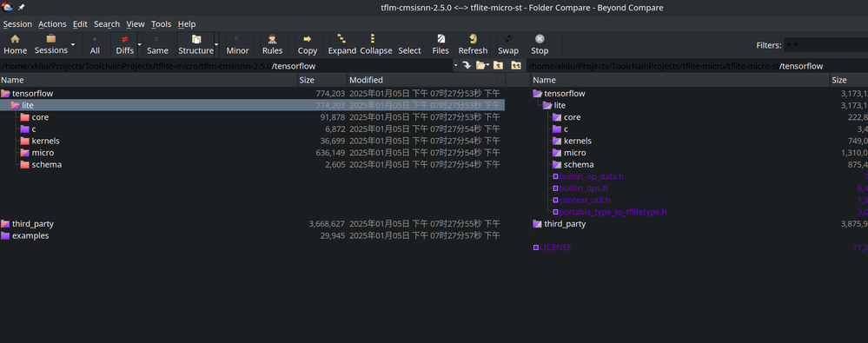Open the Session menu
Viewport: 868px width, 343px height.
click(17, 23)
